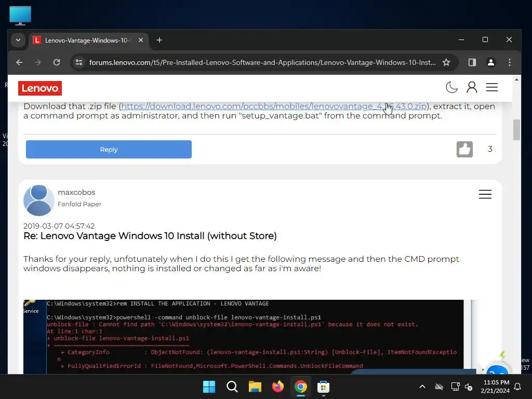Open taskbar Search
The height and width of the screenshot is (399, 532).
pyautogui.click(x=232, y=387)
